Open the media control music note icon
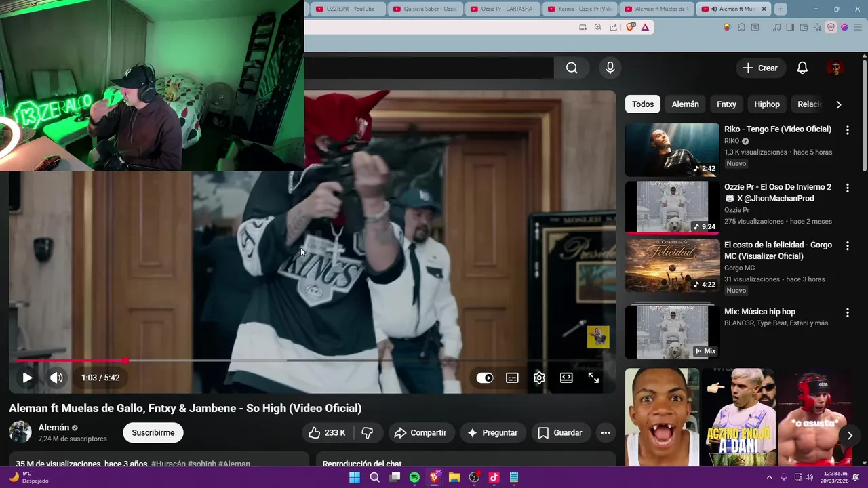 point(776,27)
